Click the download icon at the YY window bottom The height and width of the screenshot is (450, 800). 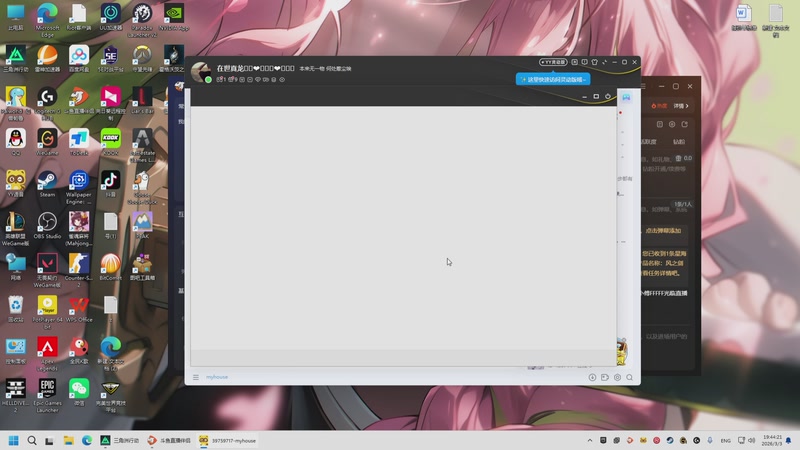click(592, 378)
